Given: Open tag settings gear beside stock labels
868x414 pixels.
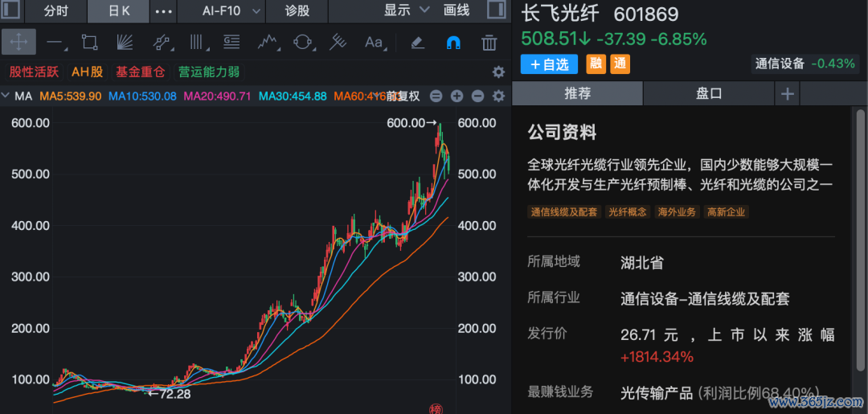Looking at the screenshot, I should [498, 72].
